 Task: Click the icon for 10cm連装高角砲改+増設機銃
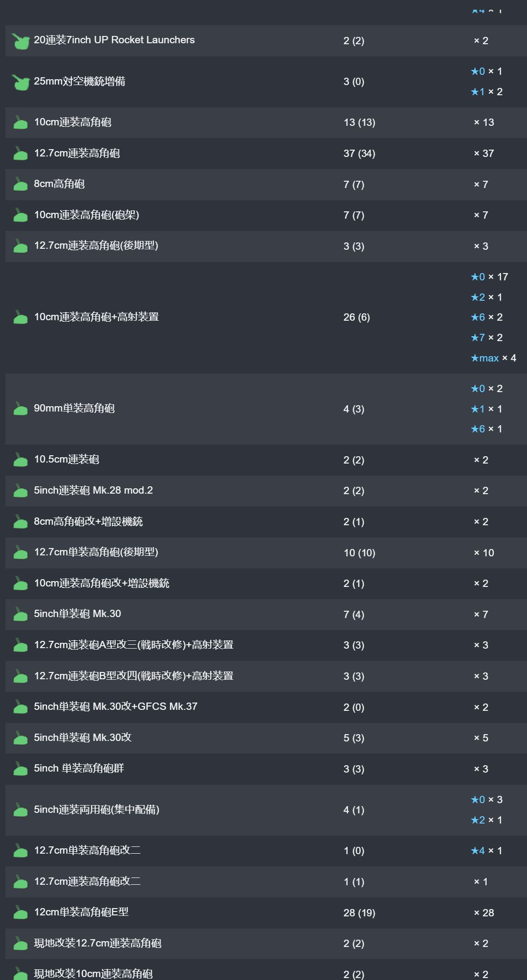pyautogui.click(x=20, y=584)
